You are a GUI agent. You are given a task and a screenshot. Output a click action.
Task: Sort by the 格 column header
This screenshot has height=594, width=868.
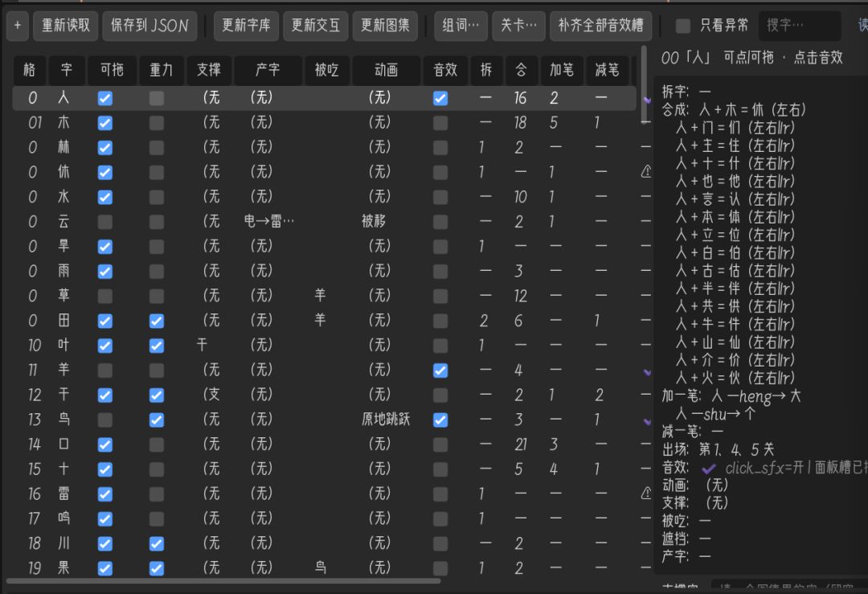(30, 70)
